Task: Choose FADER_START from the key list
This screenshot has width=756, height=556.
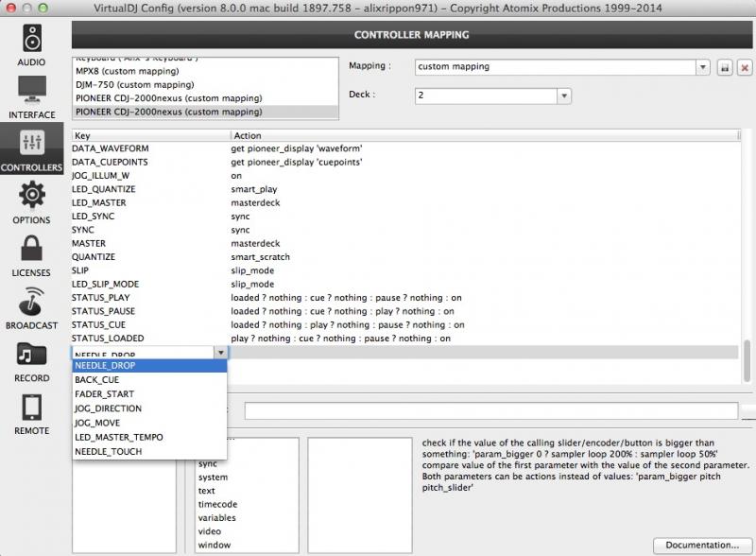Action: tap(149, 393)
